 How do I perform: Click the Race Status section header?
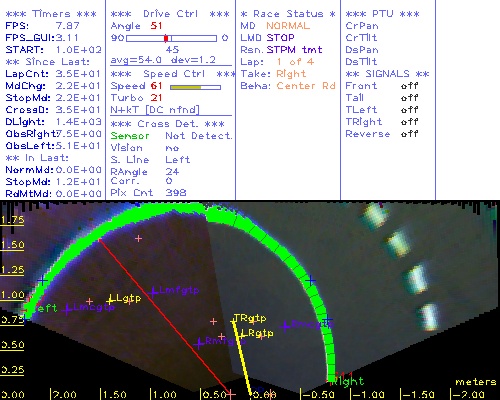point(288,14)
